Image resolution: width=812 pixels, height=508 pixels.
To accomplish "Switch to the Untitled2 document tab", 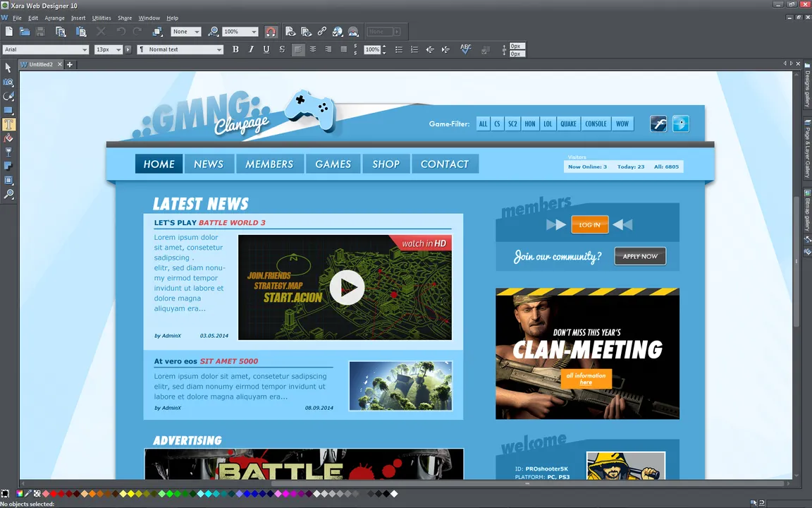I will point(41,64).
